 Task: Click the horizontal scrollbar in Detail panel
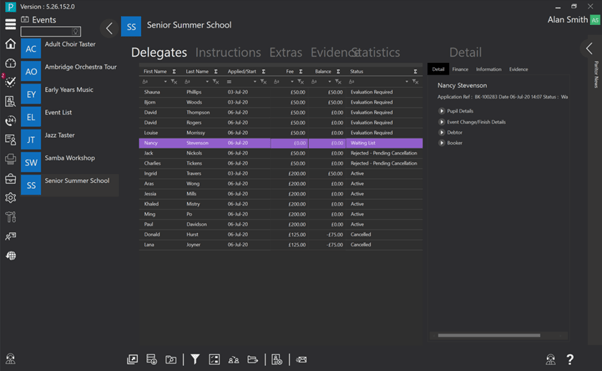pos(489,336)
